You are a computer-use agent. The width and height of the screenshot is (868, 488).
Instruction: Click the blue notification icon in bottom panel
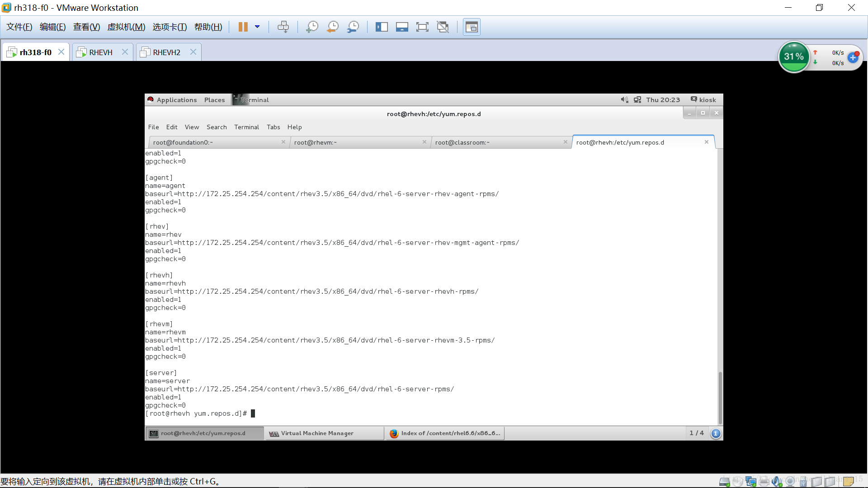click(x=716, y=434)
